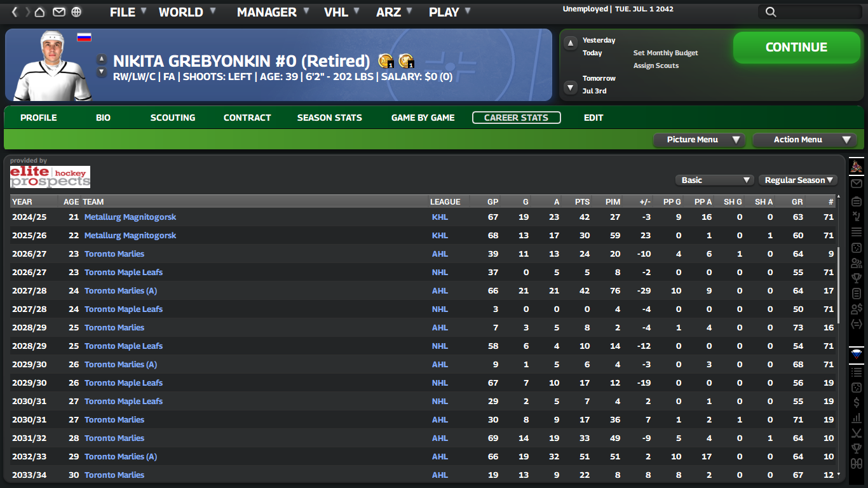
Task: Switch to the SEASON STATS tab
Action: tap(329, 118)
